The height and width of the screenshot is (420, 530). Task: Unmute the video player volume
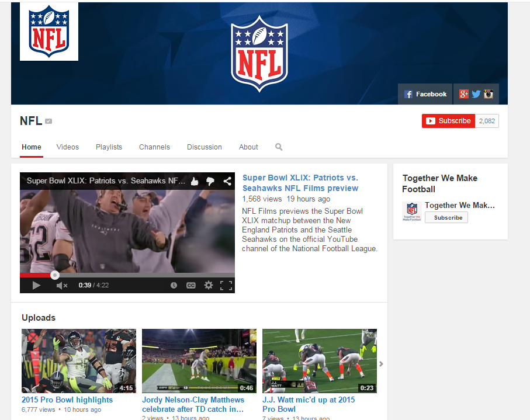(x=62, y=286)
